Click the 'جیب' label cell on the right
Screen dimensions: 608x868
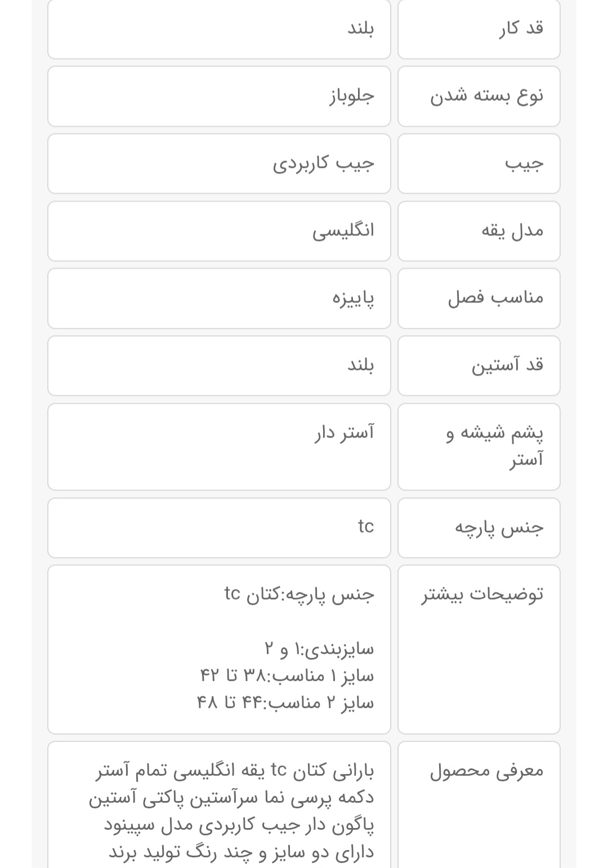[479, 163]
